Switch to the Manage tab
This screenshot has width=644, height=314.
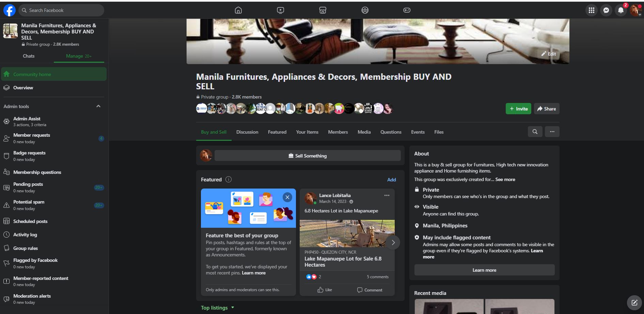pyautogui.click(x=79, y=56)
